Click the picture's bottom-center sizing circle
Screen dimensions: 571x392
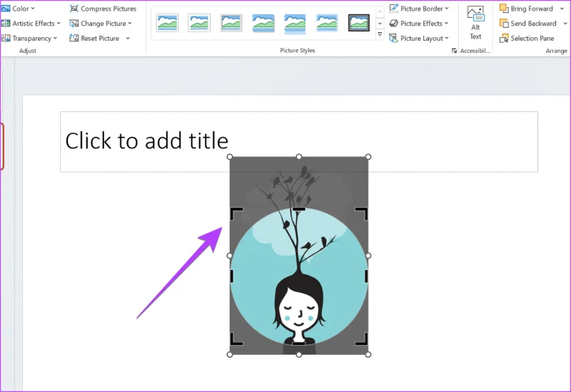tap(298, 354)
